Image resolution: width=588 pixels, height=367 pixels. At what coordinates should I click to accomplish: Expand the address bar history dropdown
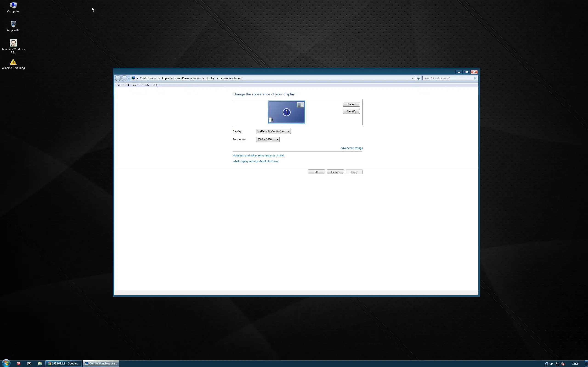413,78
